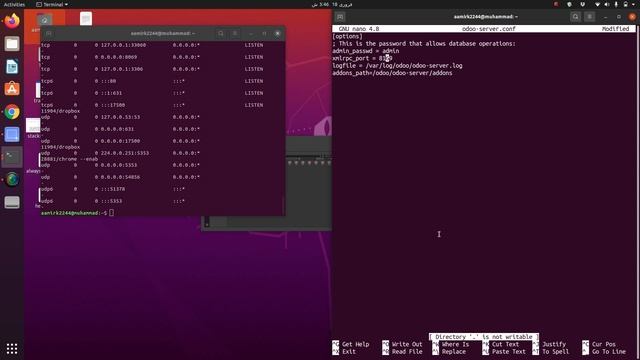Click the Cur Pos shortcut in nano

click(x=599, y=344)
